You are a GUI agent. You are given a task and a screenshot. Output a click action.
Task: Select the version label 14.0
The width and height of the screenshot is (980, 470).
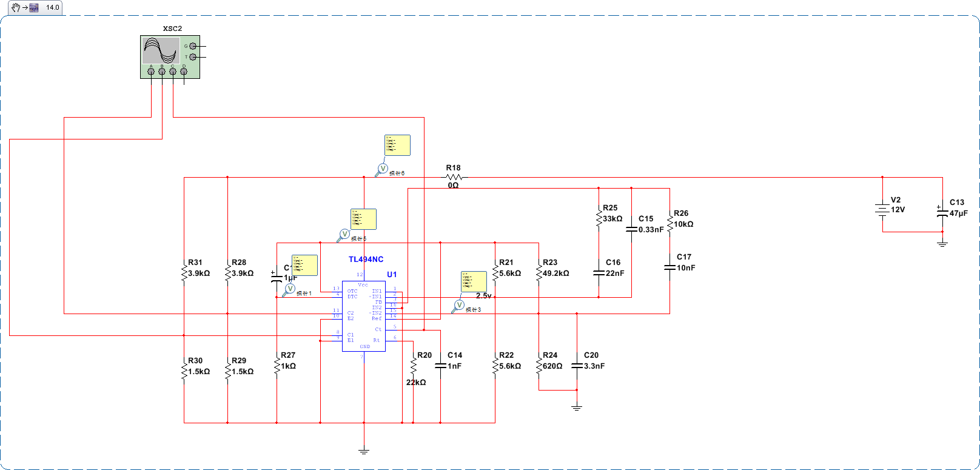pos(53,8)
